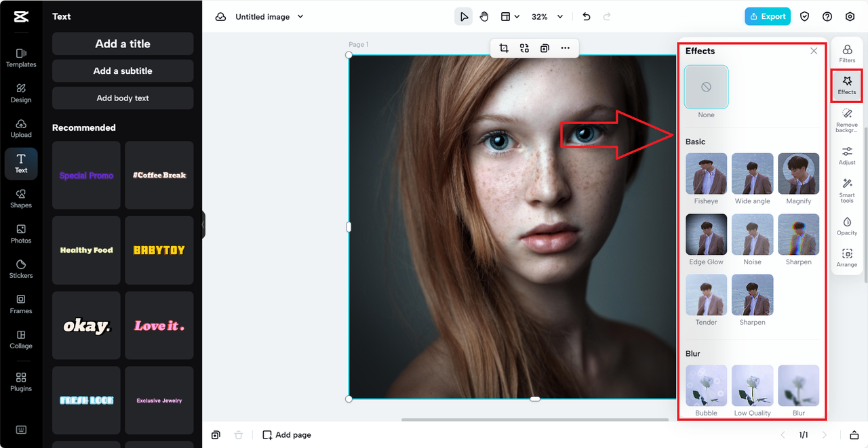Open the Smart tools option
Screen dimensions: 868x448
pyautogui.click(x=847, y=190)
